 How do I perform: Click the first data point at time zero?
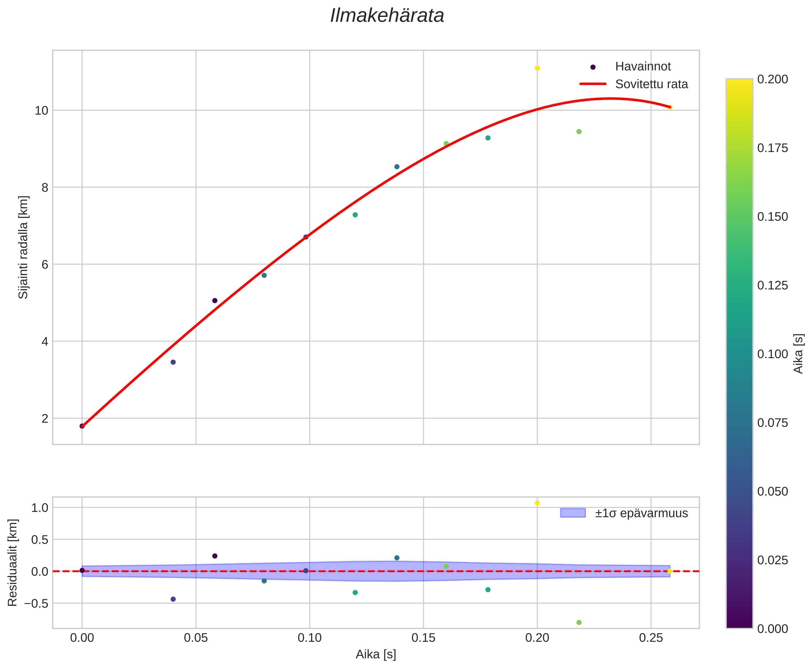point(82,426)
